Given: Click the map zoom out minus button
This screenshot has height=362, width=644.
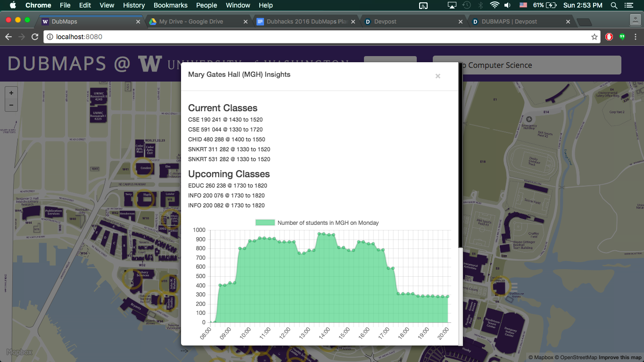Looking at the screenshot, I should (11, 105).
